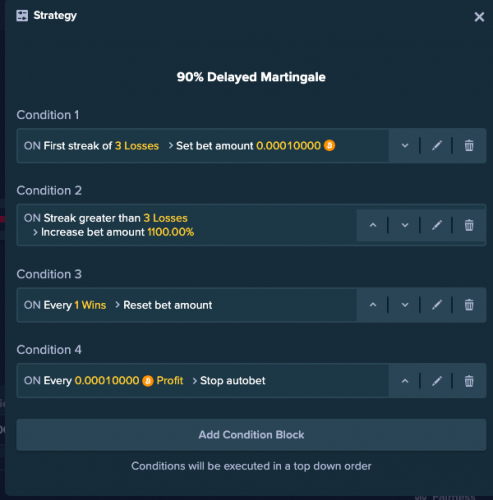Move Condition 4 up with chevron
The height and width of the screenshot is (500, 493).
click(405, 381)
